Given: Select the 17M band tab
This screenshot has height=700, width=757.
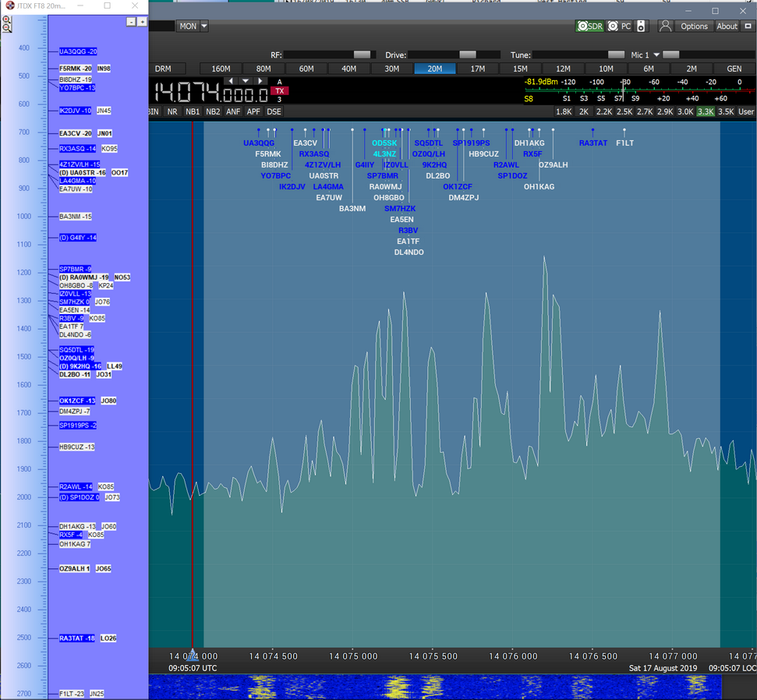Looking at the screenshot, I should (477, 69).
